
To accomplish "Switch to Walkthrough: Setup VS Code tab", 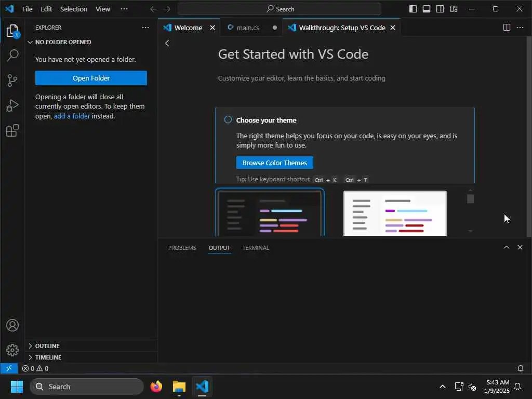I will pyautogui.click(x=342, y=28).
